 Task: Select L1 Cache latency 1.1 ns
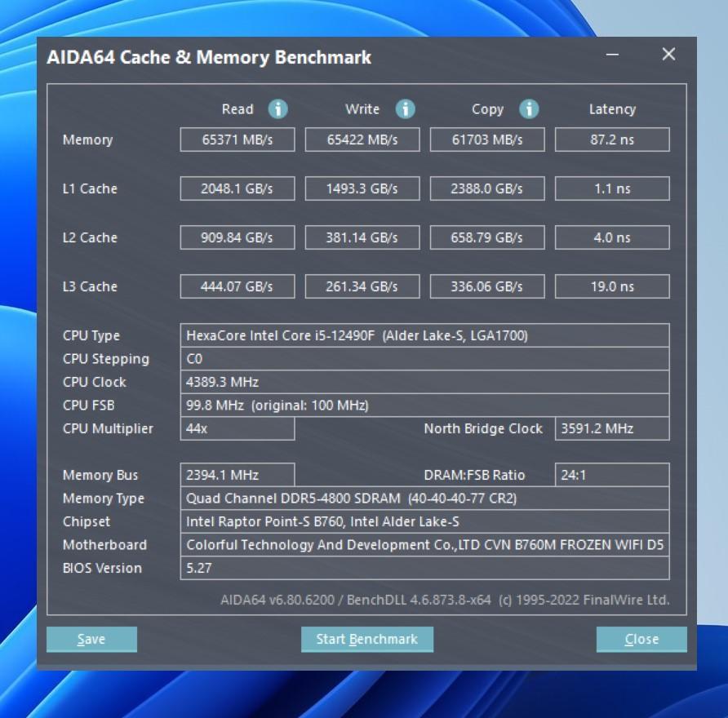point(612,188)
